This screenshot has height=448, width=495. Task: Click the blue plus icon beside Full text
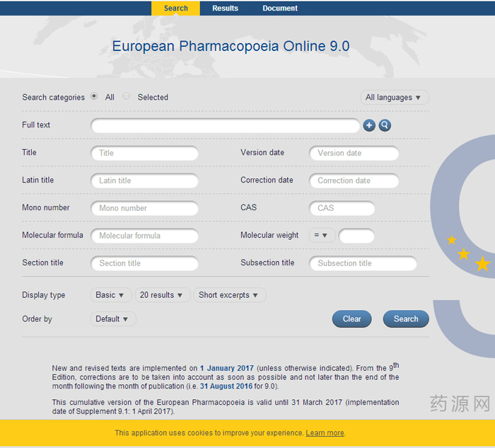pyautogui.click(x=369, y=125)
